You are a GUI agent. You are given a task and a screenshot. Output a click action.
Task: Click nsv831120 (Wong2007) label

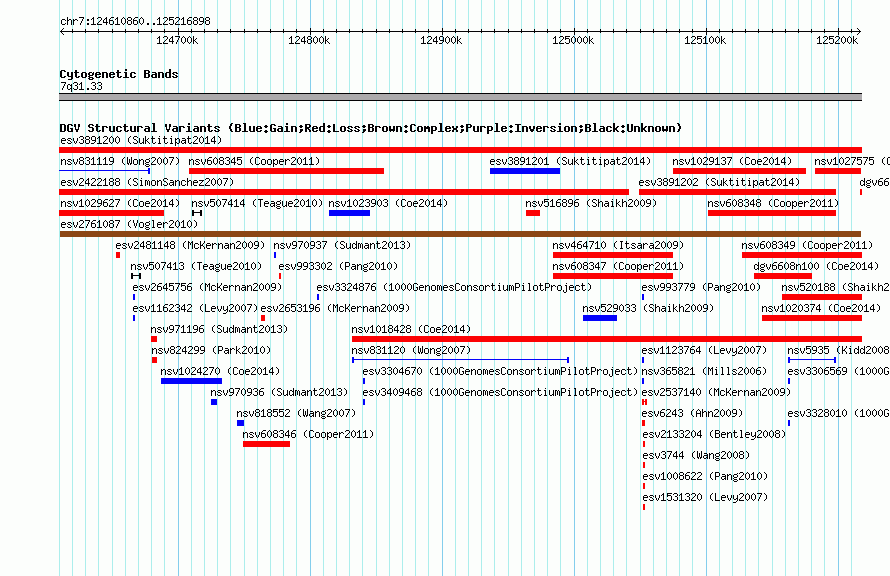(x=411, y=350)
